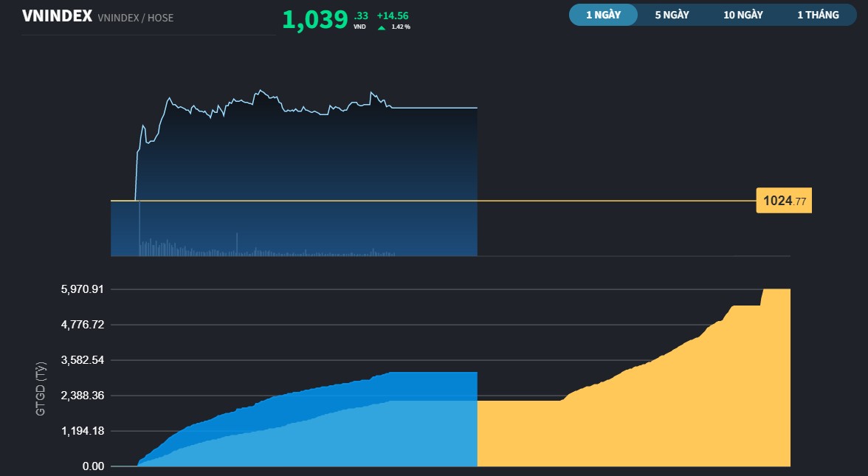Click the 2,388.36 gridline label
The height and width of the screenshot is (476, 868).
(x=83, y=395)
